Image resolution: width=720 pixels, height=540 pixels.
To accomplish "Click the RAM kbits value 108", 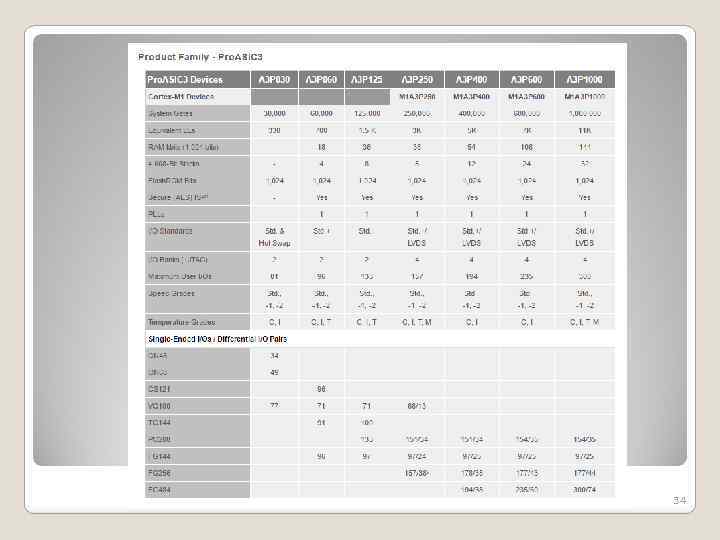I will click(527, 147).
